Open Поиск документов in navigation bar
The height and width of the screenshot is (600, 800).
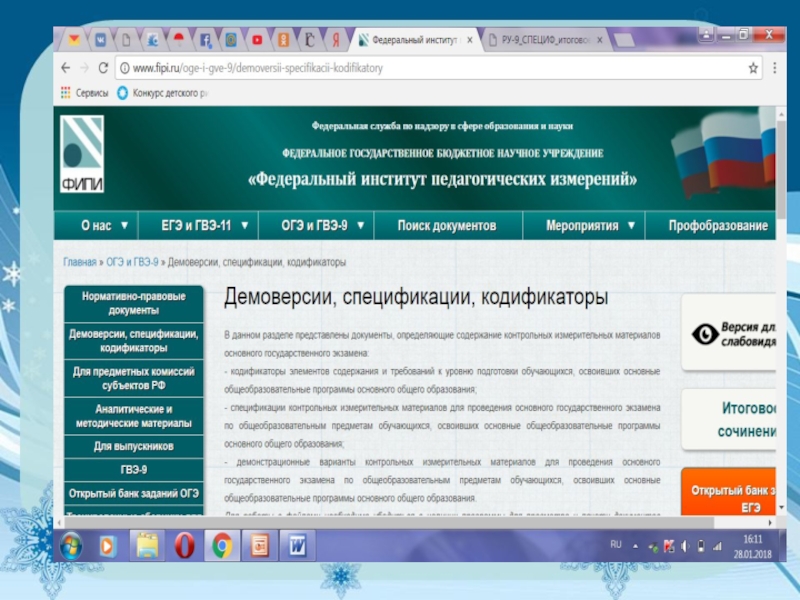(x=446, y=226)
